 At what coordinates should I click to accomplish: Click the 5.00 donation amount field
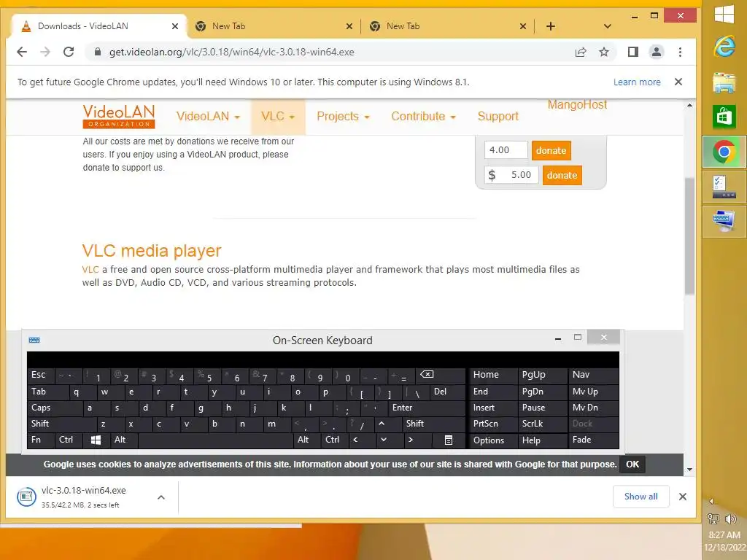[511, 175]
